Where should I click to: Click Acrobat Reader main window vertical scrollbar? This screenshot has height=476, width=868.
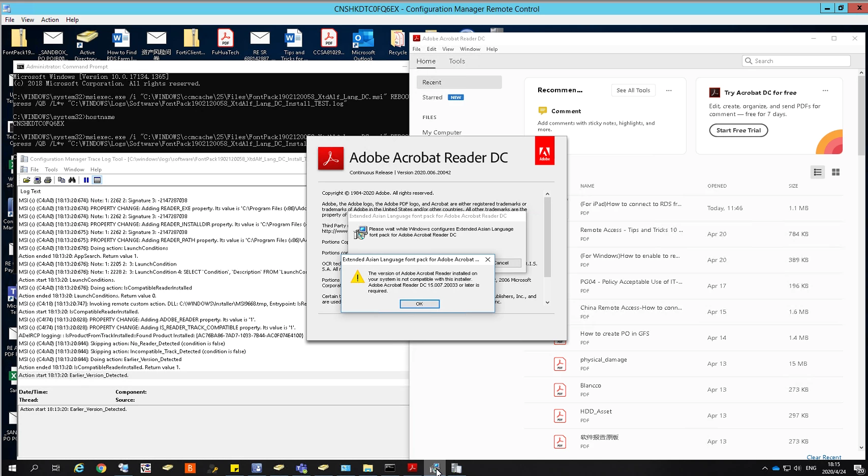click(861, 116)
